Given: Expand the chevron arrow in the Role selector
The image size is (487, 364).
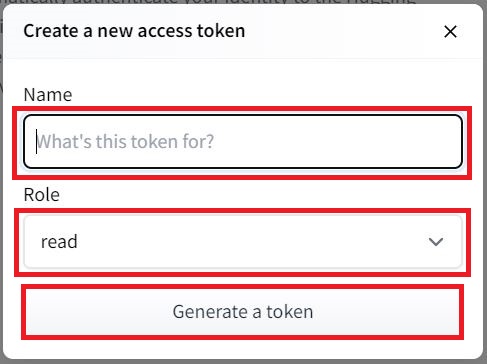Looking at the screenshot, I should (436, 242).
